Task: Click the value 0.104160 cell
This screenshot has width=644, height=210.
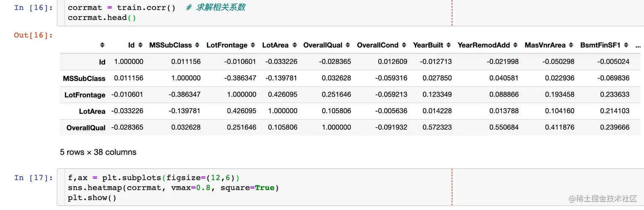Action: coord(560,111)
